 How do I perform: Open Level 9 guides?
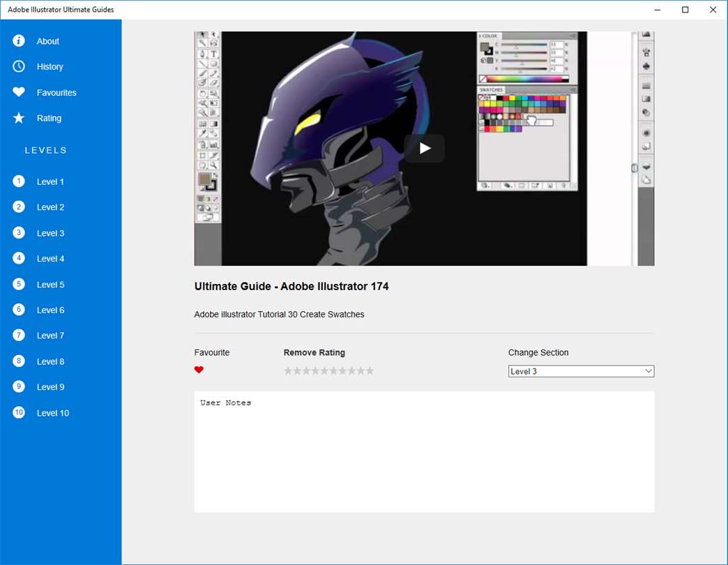click(x=50, y=387)
